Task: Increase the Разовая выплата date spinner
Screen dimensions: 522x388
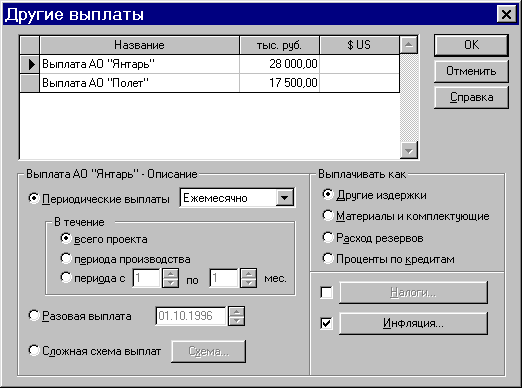Action: pos(236,311)
